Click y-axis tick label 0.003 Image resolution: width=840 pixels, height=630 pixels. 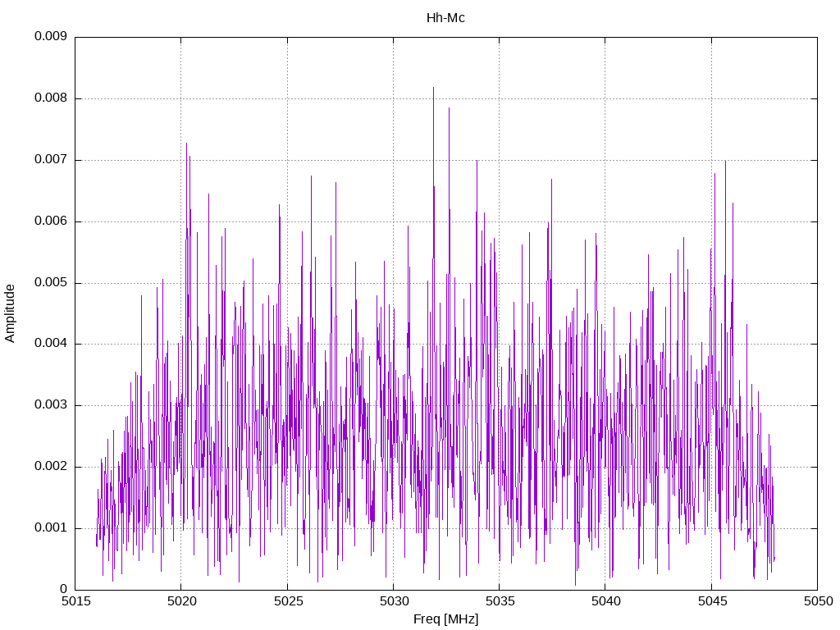pos(51,405)
